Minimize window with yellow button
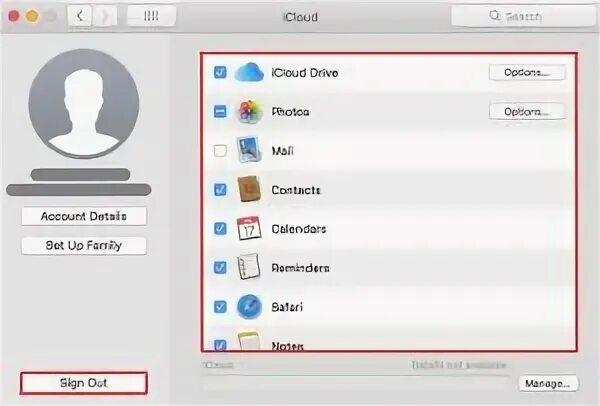The height and width of the screenshot is (406, 600). pyautogui.click(x=32, y=16)
